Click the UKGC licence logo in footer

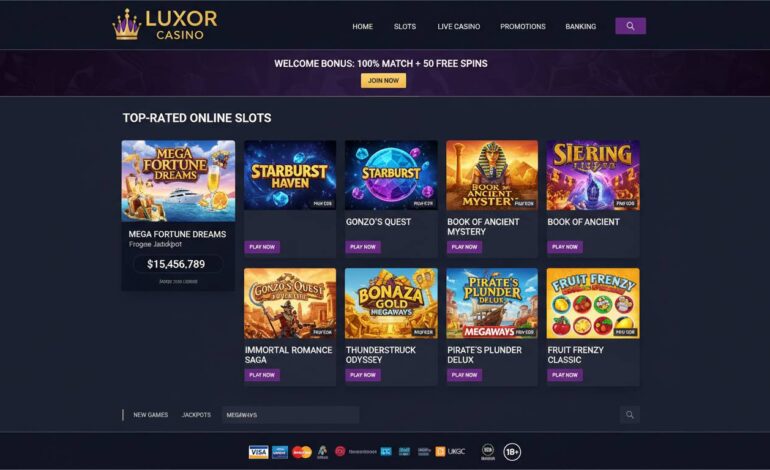450,451
